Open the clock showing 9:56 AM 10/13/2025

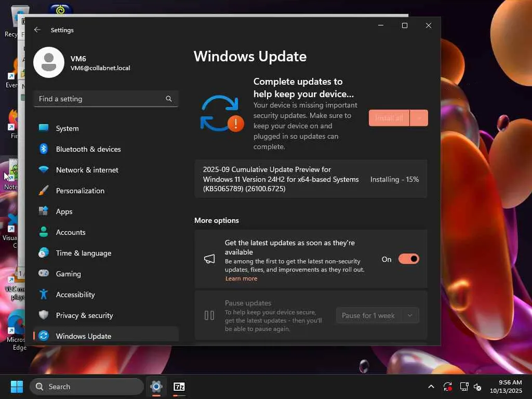(x=506, y=387)
